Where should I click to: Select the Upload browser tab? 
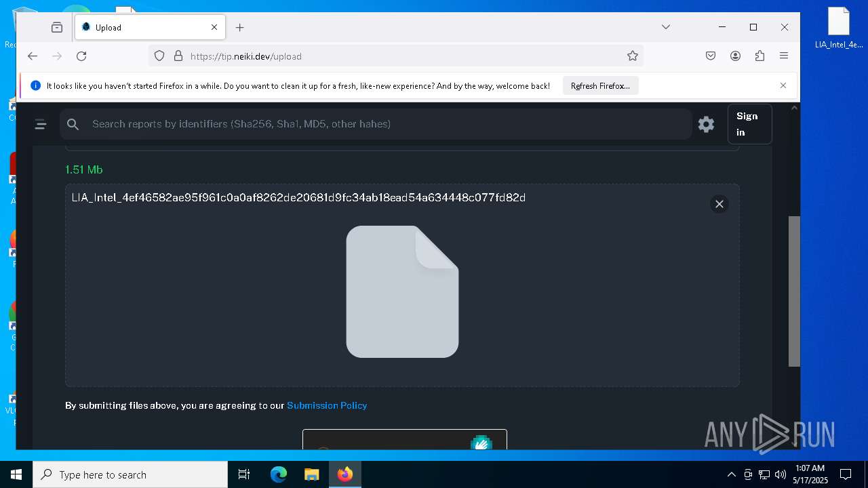click(x=149, y=27)
